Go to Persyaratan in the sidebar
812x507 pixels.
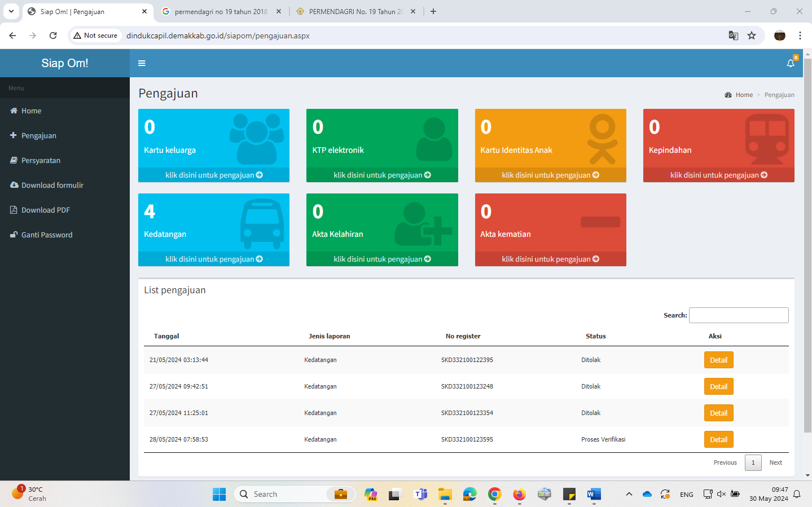coord(41,160)
